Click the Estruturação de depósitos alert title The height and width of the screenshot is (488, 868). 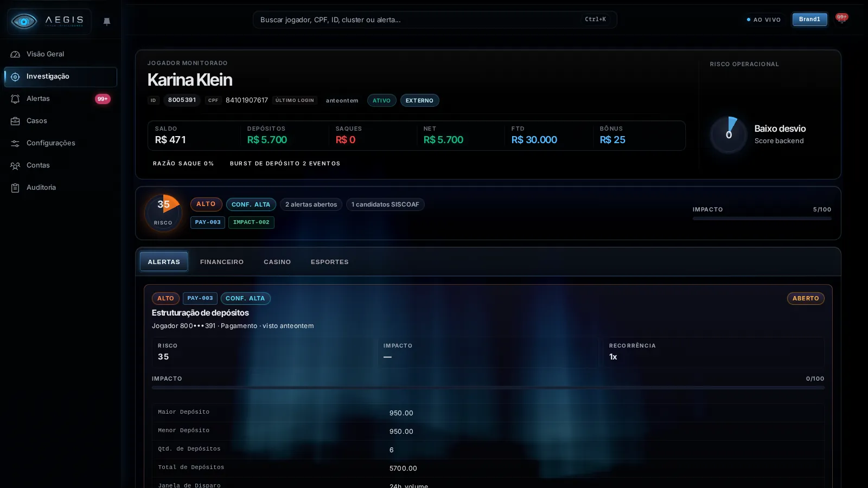200,313
